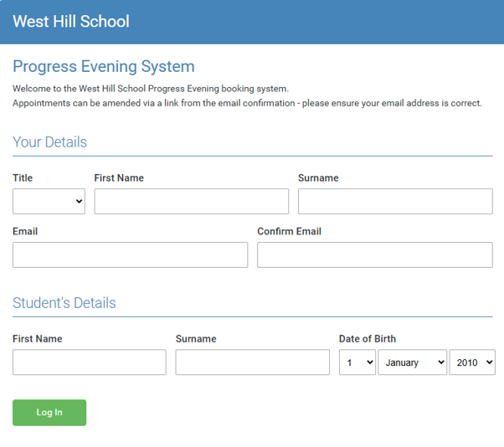Click the Email label
The image size is (504, 447).
tap(25, 231)
